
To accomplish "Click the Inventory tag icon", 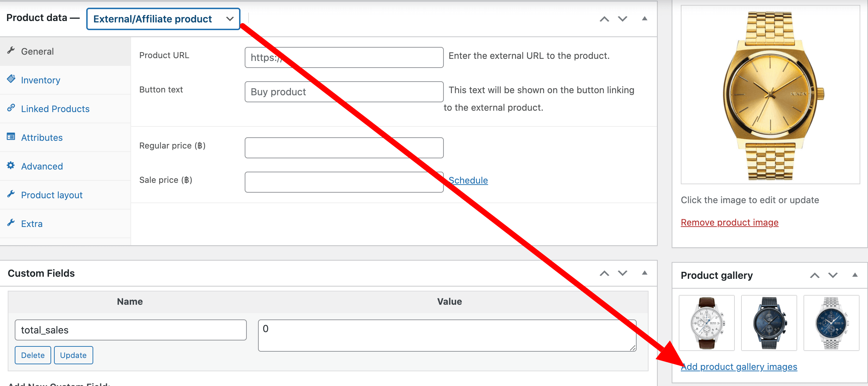I will [11, 80].
